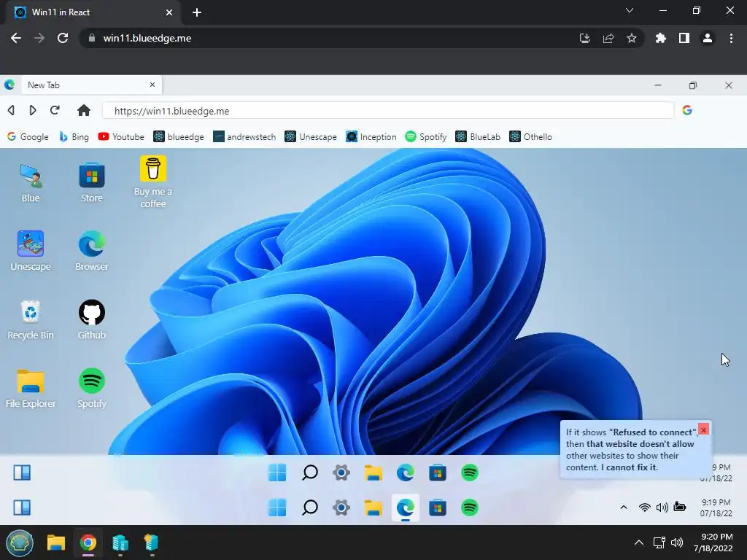747x560 pixels.
Task: Click inner taskbar Search icon
Action: pyautogui.click(x=309, y=472)
